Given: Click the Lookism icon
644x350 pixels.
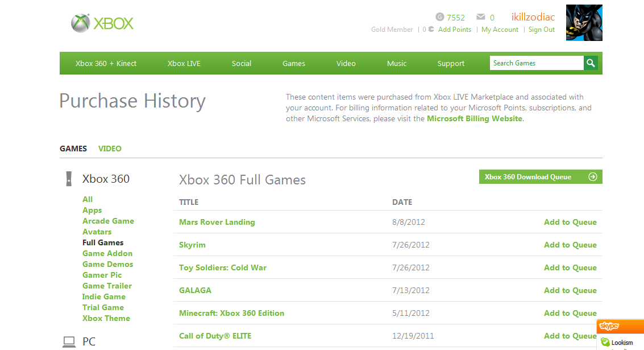Looking at the screenshot, I should (x=605, y=343).
